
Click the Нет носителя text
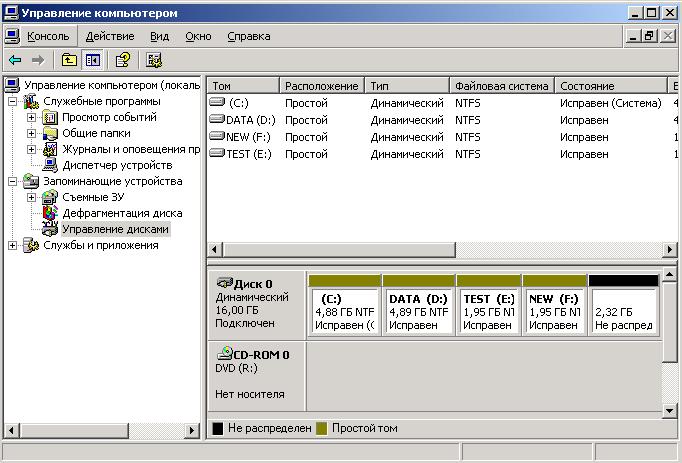[250, 394]
